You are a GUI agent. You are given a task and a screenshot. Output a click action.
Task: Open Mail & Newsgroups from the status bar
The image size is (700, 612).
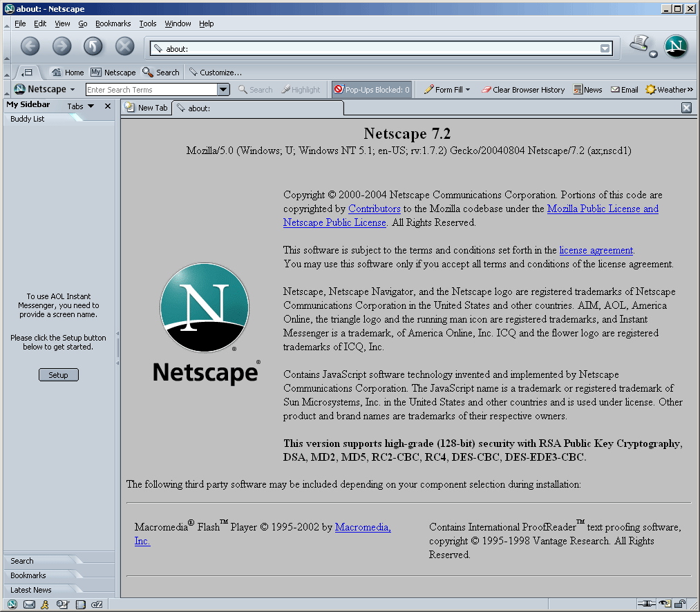[29, 604]
